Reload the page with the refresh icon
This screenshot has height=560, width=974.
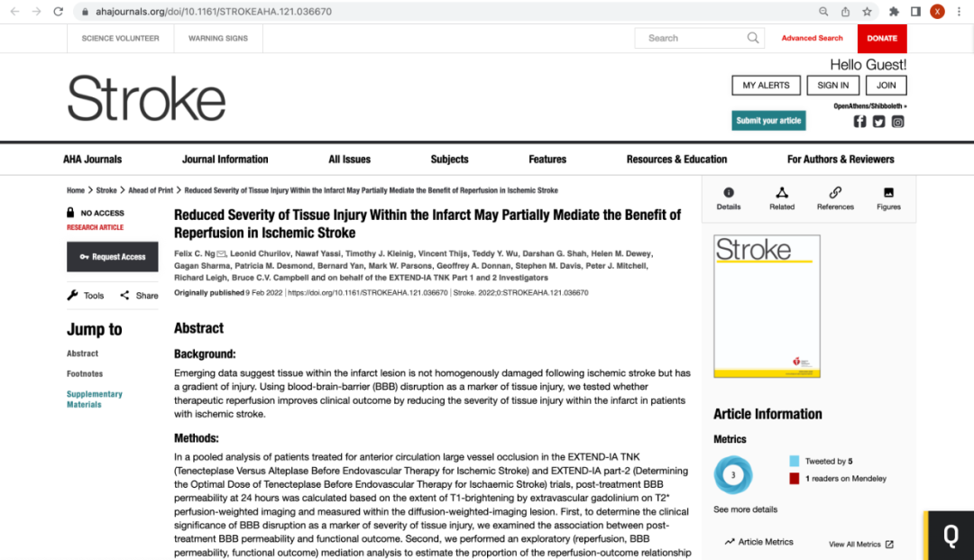point(59,11)
